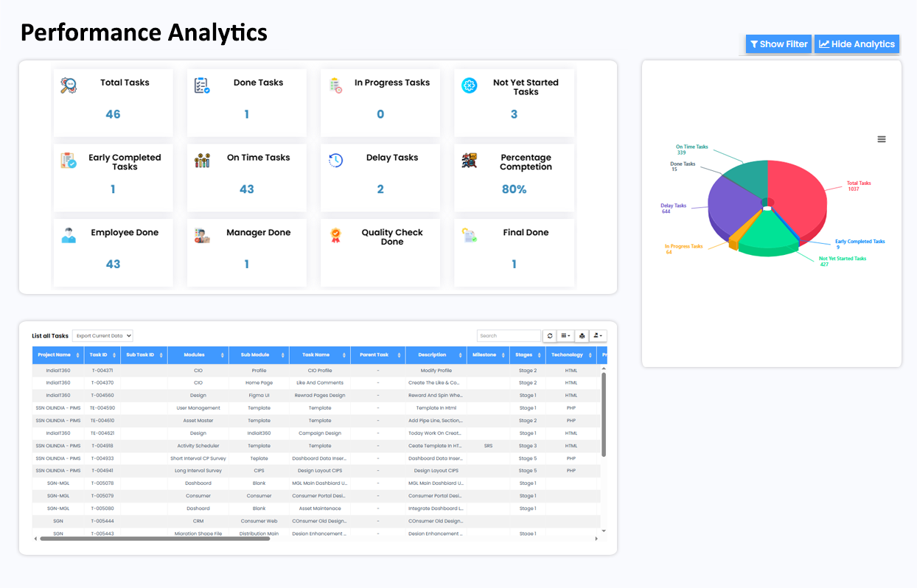Click the Employee Done person icon

click(69, 236)
